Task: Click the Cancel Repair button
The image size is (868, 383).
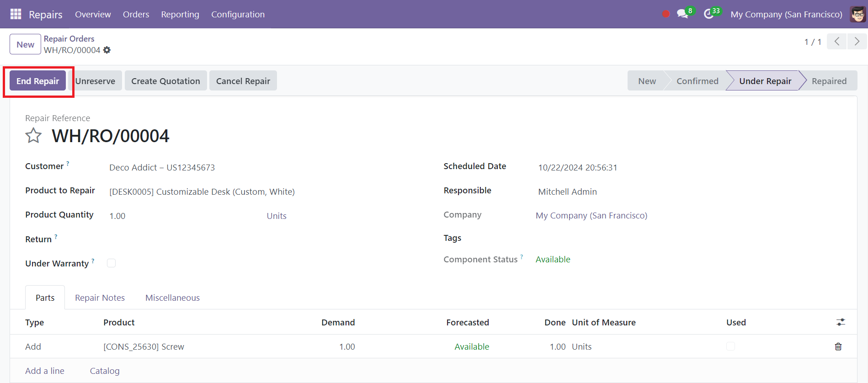Action: pos(243,81)
